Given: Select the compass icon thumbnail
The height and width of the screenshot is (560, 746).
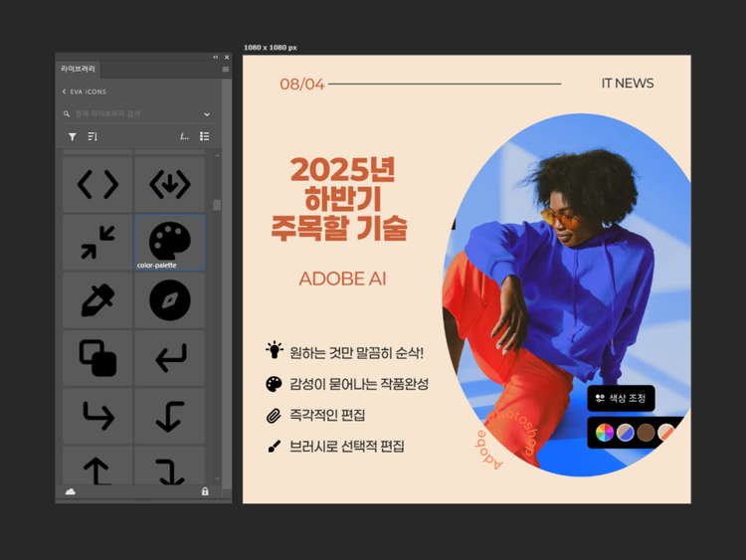Looking at the screenshot, I should (x=170, y=300).
